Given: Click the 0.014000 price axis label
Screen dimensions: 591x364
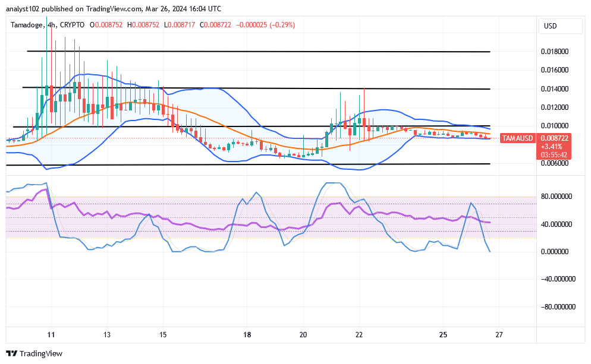Looking at the screenshot, I should pyautogui.click(x=555, y=89).
